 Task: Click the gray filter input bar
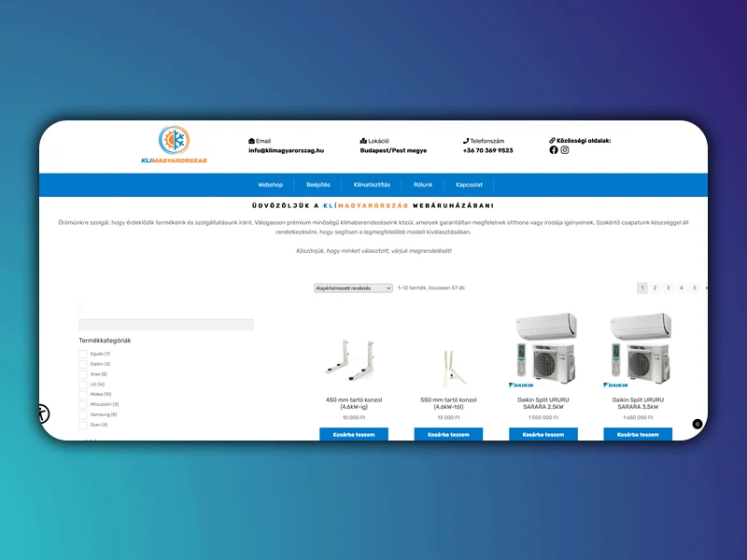coord(166,325)
